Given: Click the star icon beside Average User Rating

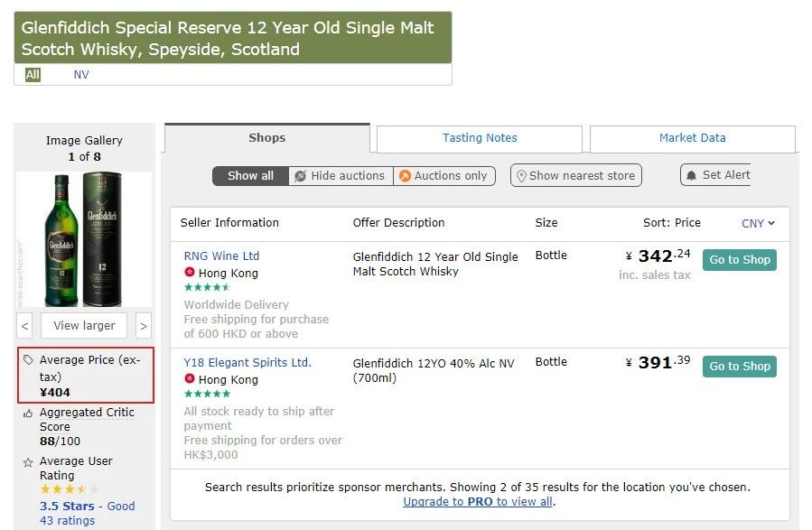Looking at the screenshot, I should (x=28, y=462).
